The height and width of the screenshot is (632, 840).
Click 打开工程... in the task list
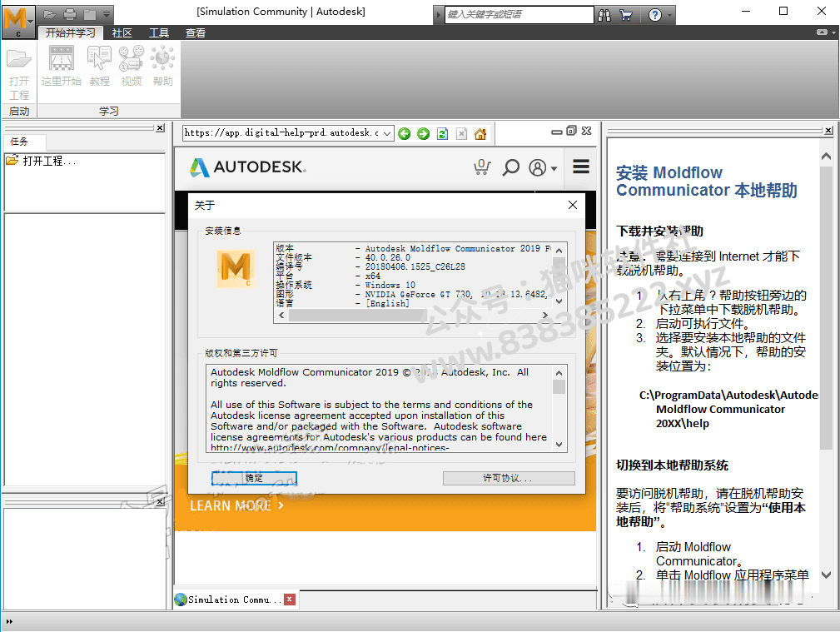pyautogui.click(x=42, y=161)
